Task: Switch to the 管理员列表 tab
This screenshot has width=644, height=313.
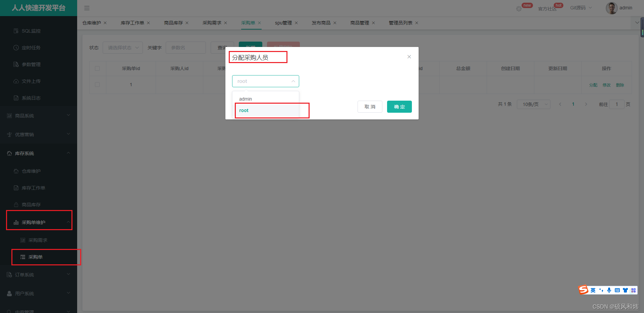Action: tap(400, 22)
